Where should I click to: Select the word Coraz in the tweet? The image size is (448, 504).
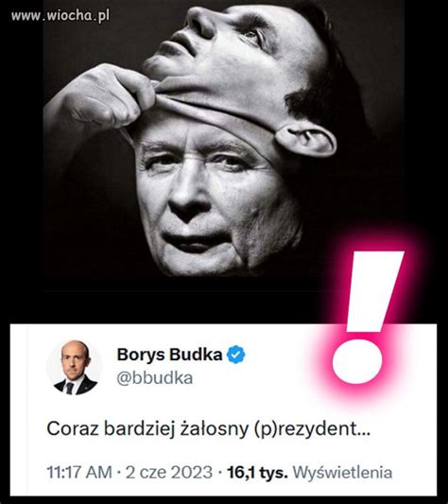73,428
